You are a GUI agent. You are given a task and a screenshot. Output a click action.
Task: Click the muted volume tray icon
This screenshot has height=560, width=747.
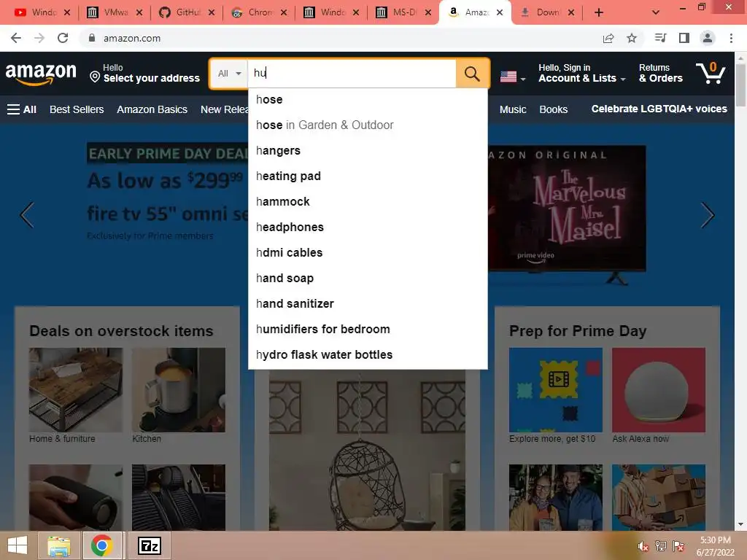(x=643, y=547)
